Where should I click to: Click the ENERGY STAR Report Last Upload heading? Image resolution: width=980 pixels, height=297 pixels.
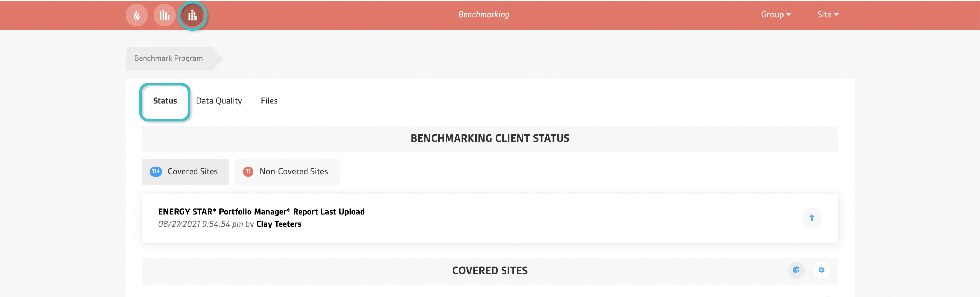(261, 212)
